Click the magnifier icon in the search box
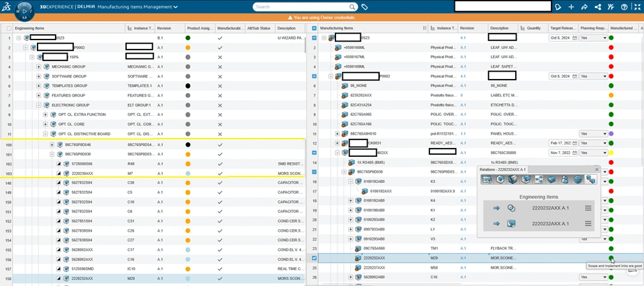The height and width of the screenshot is (286, 644). pos(352,7)
